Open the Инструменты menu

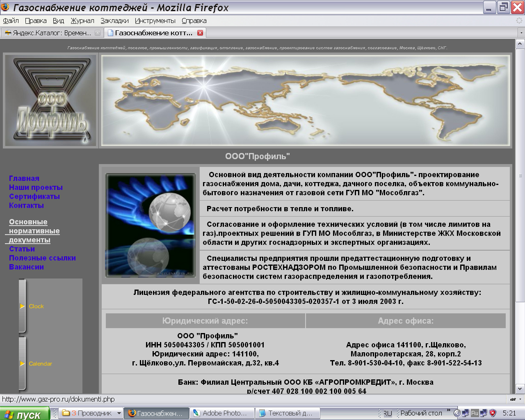[x=155, y=21]
